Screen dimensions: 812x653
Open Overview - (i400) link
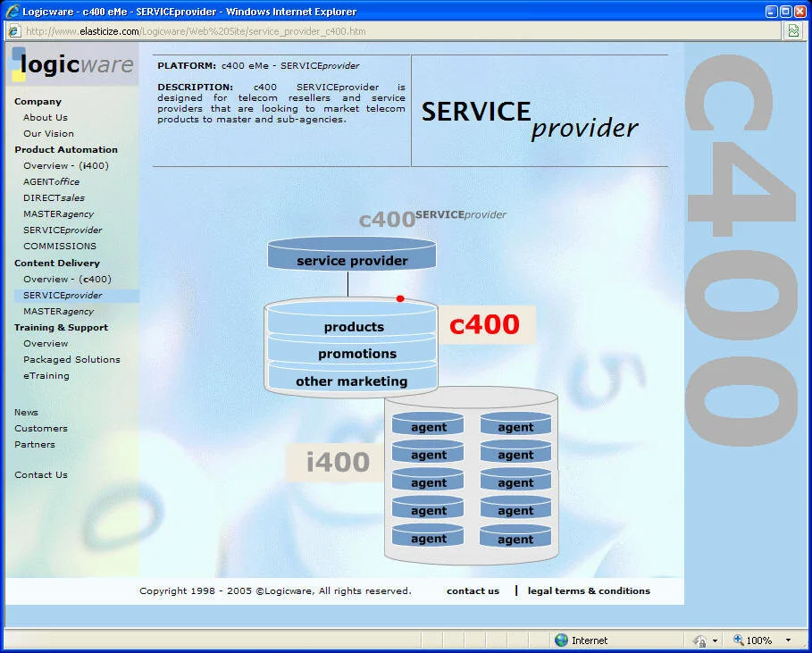66,166
